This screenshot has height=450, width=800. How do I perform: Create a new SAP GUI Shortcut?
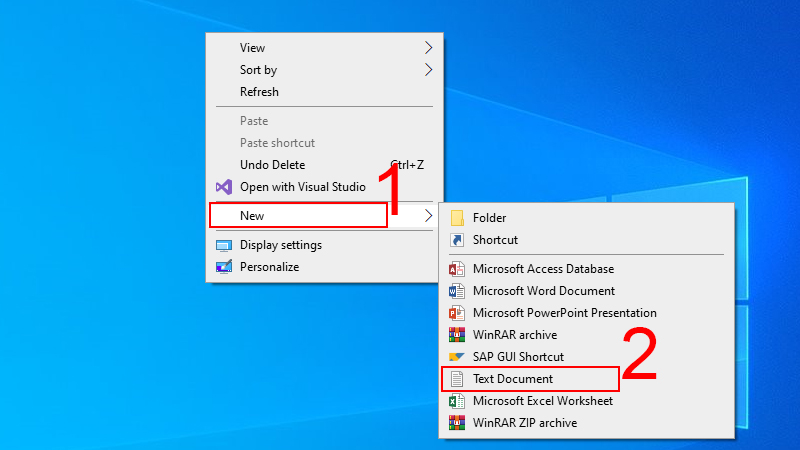pyautogui.click(x=587, y=357)
